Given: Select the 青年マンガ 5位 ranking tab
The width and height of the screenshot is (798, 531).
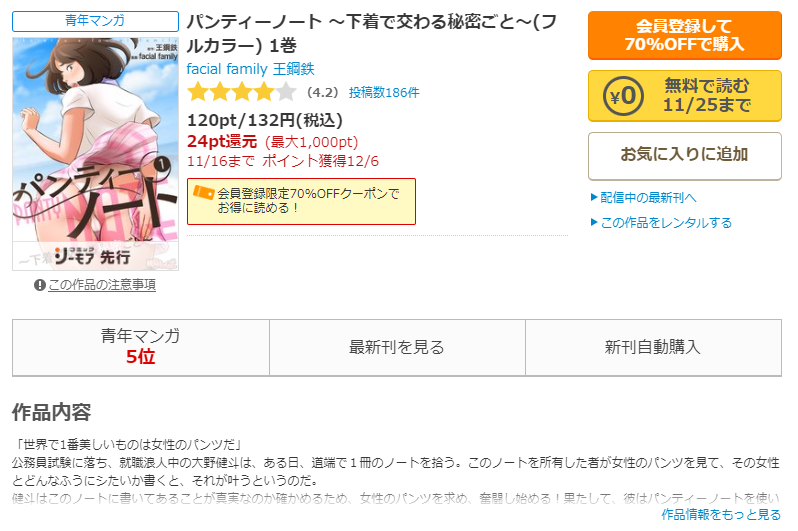Looking at the screenshot, I should click(x=141, y=347).
